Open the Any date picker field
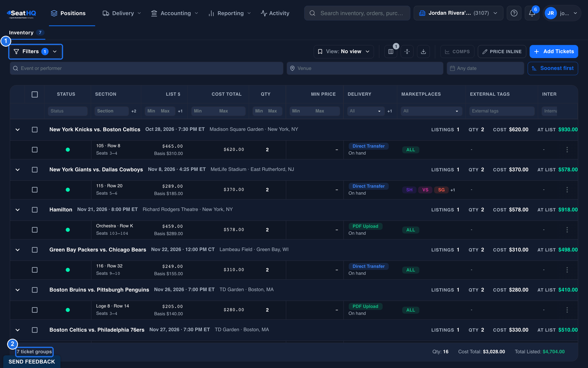The height and width of the screenshot is (368, 588). pyautogui.click(x=485, y=68)
